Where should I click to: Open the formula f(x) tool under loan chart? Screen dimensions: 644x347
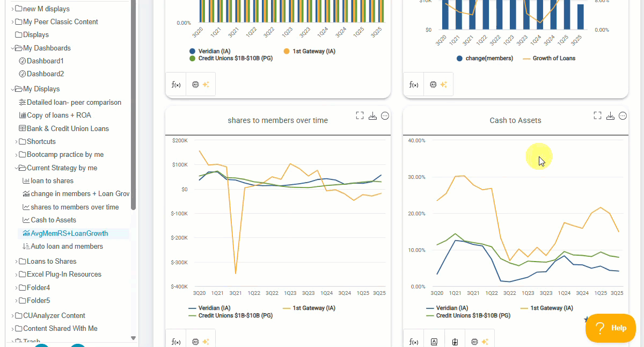pos(175,84)
